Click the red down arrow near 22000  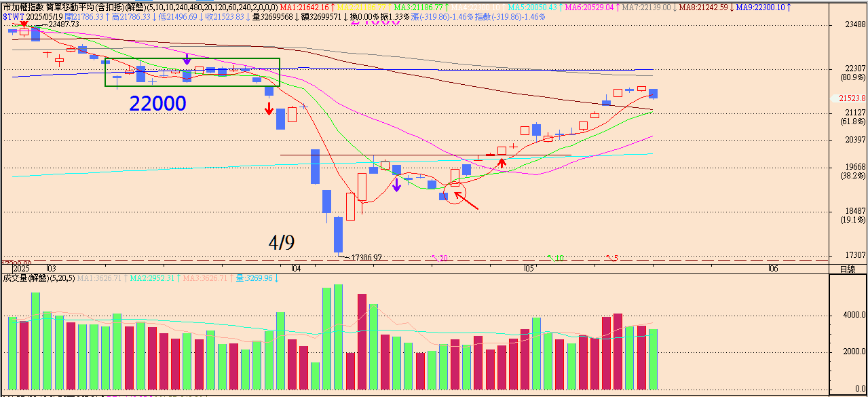coord(269,108)
